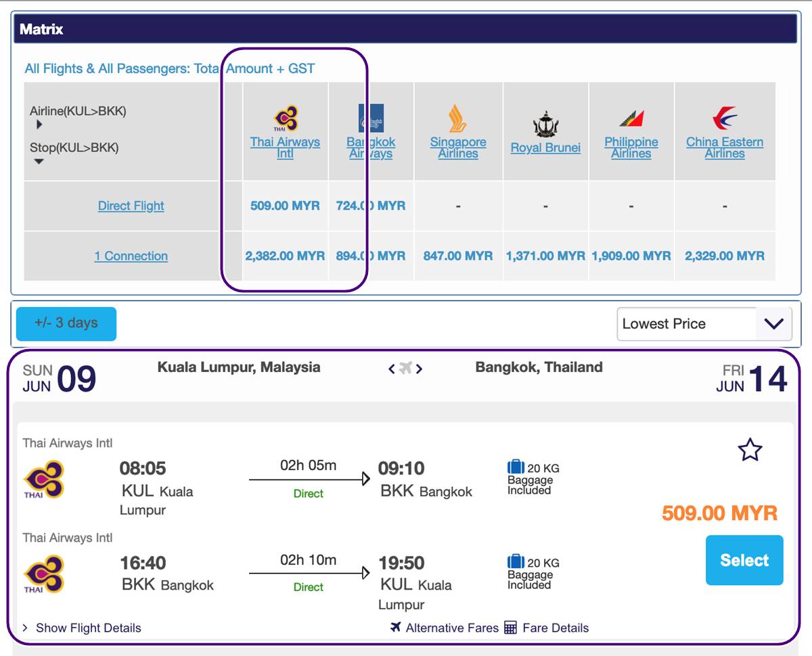The image size is (812, 656).
Task: Open the Philippine Airlines link
Action: [631, 147]
